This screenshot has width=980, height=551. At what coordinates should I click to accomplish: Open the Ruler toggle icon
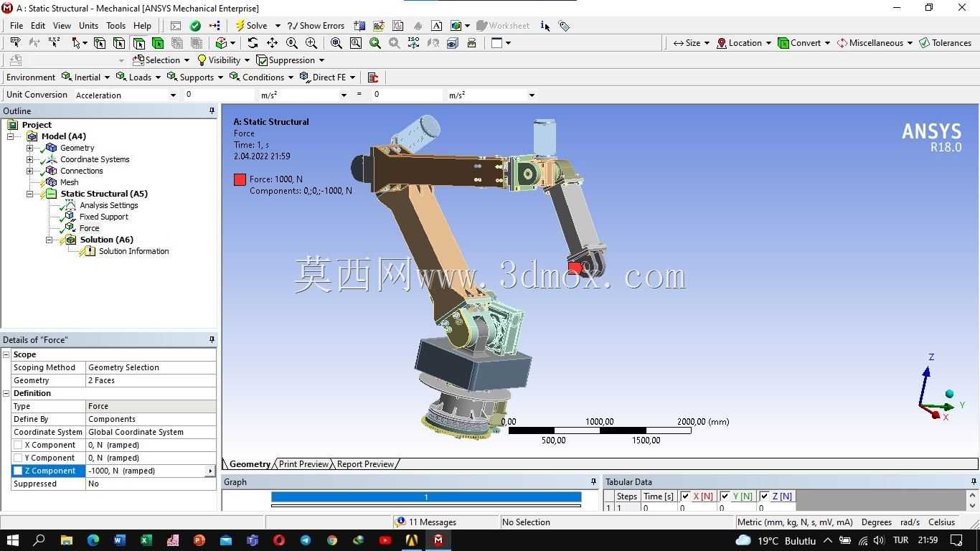471,43
